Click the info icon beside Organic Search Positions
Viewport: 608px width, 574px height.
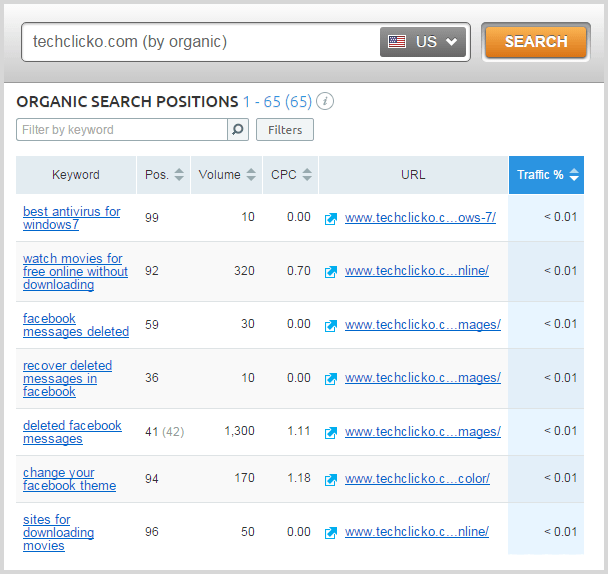(x=325, y=102)
